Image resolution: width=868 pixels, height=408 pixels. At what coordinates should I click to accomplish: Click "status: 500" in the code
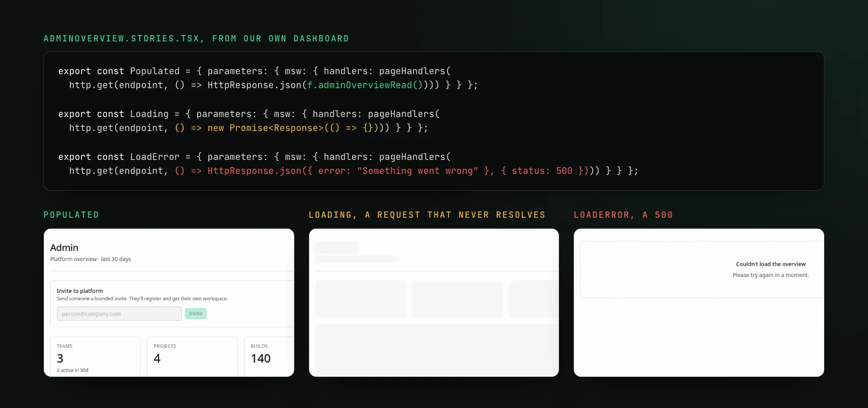tap(542, 171)
